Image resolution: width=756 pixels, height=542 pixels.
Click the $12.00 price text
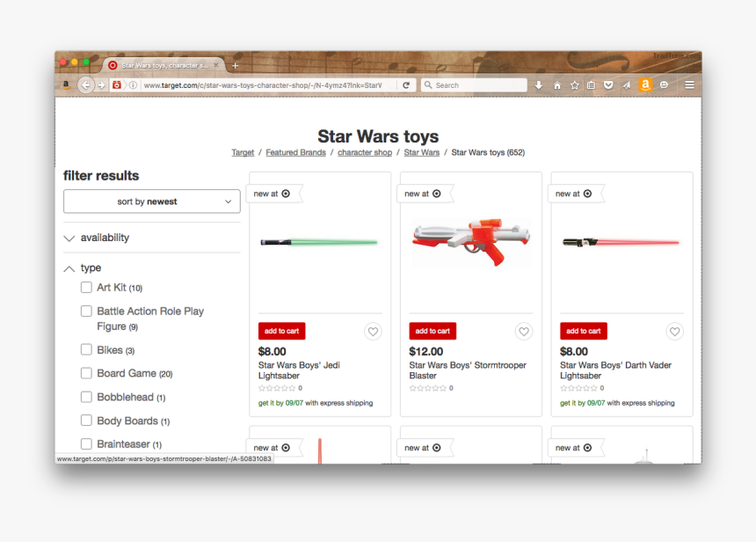click(x=426, y=351)
